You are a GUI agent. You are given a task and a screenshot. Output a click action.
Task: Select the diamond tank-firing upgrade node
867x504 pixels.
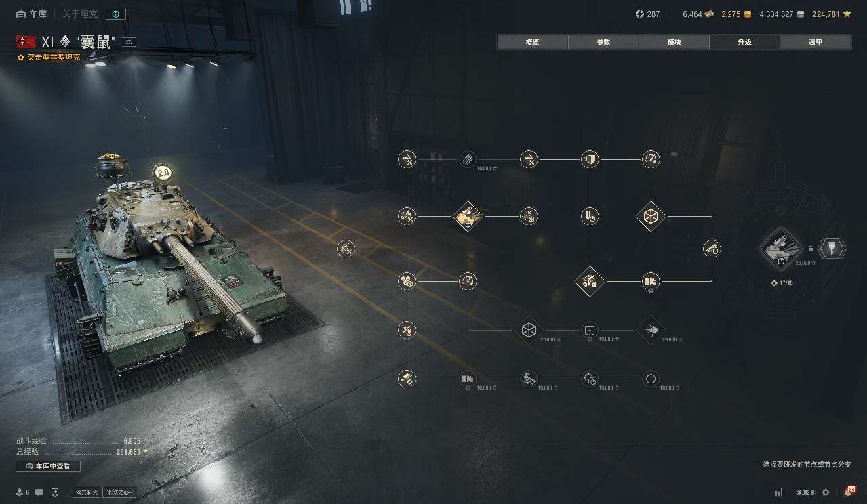tap(468, 217)
